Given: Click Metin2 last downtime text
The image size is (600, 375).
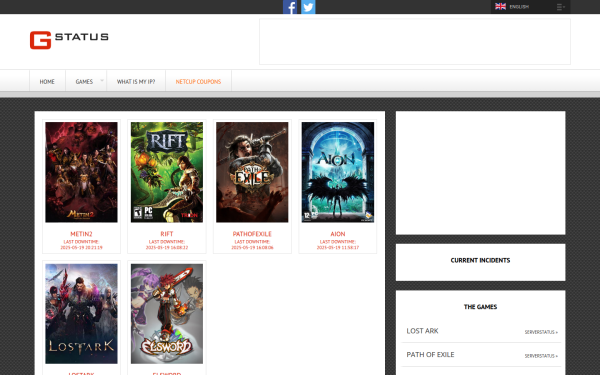Looking at the screenshot, I should [81, 245].
